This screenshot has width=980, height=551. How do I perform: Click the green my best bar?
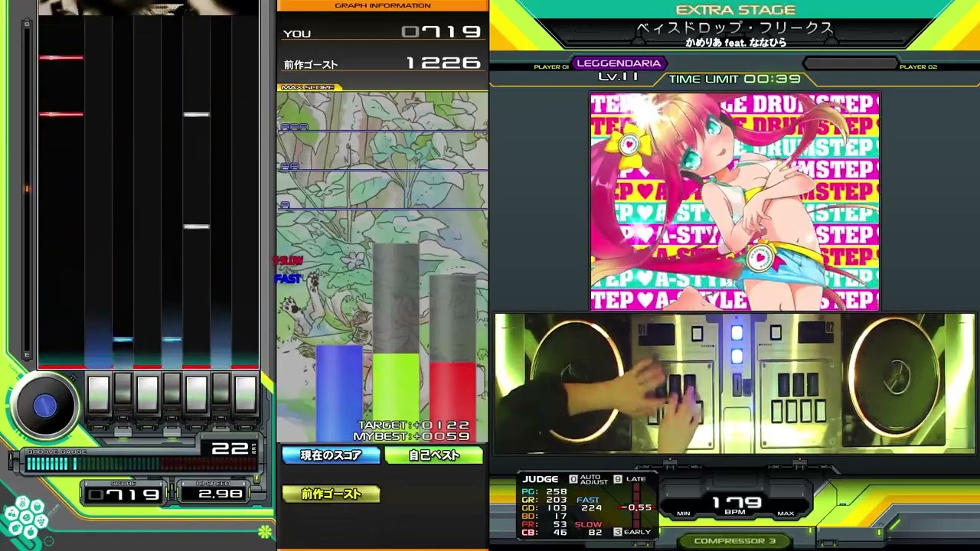pyautogui.click(x=396, y=397)
